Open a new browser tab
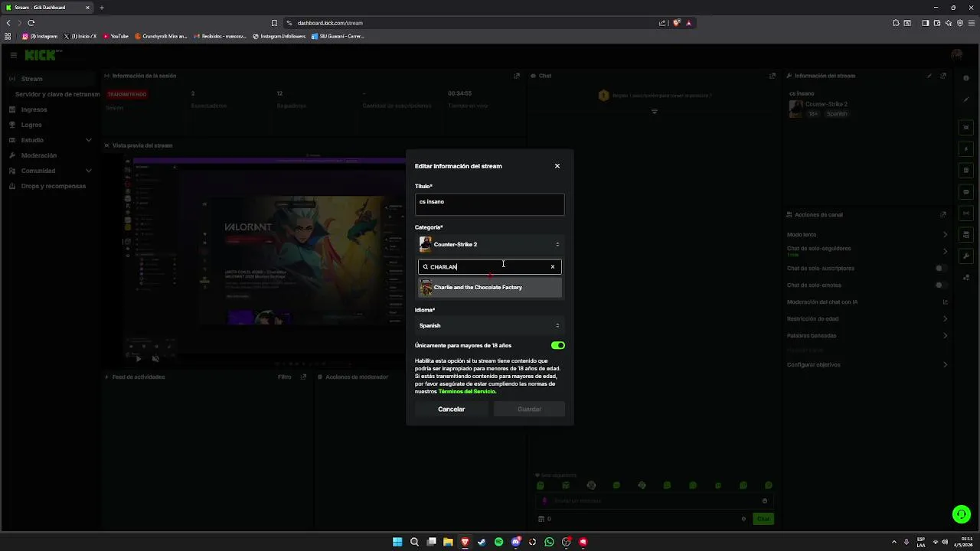The width and height of the screenshot is (980, 551). 101,8
